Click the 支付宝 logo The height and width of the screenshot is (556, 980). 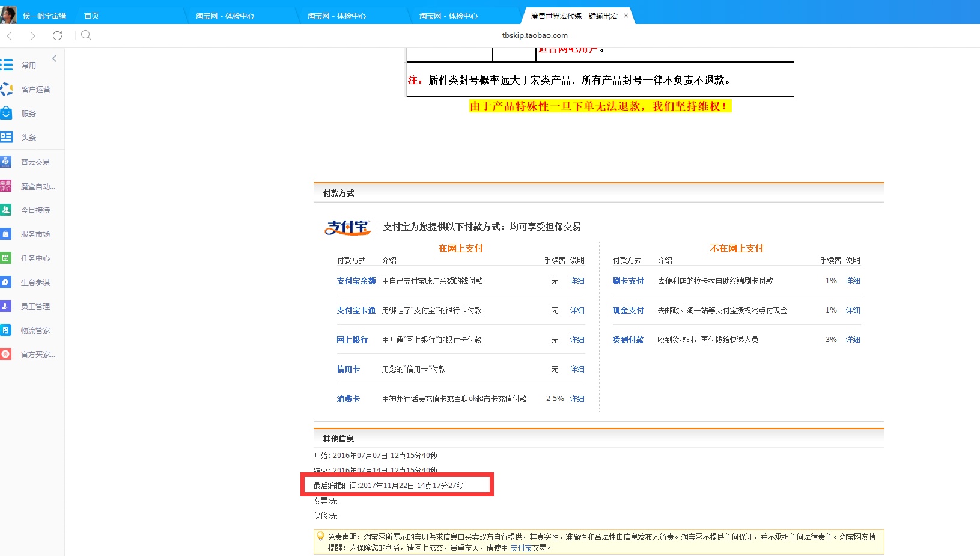[348, 227]
